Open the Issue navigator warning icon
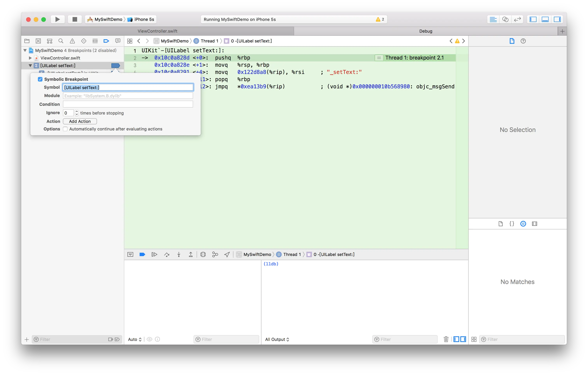The height and width of the screenshot is (375, 588). tap(72, 41)
